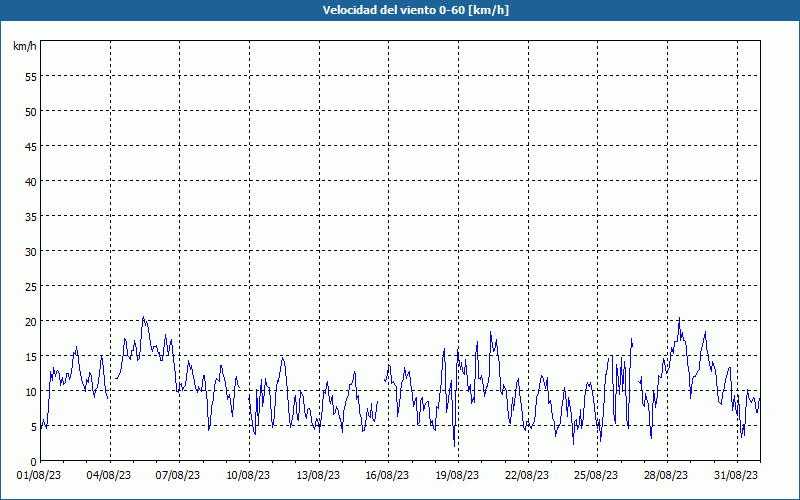Click the 13/08/23 date label
This screenshot has width=800, height=500.
pyautogui.click(x=318, y=476)
